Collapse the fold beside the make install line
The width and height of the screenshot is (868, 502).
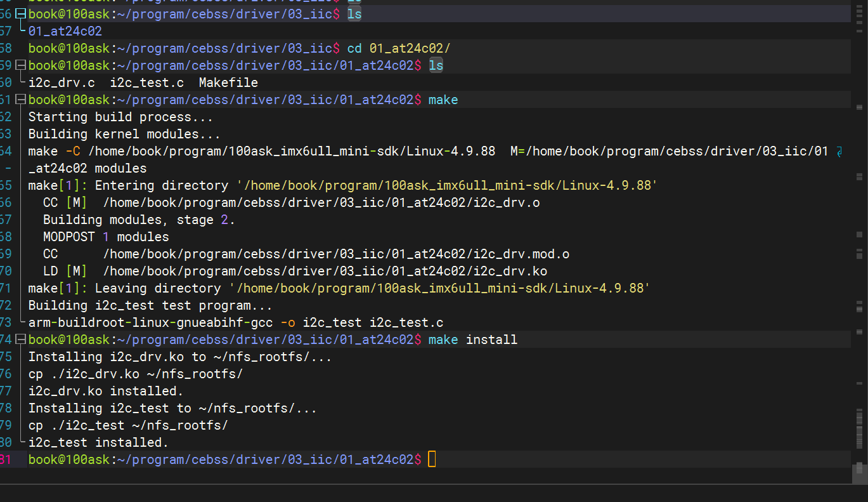point(21,339)
